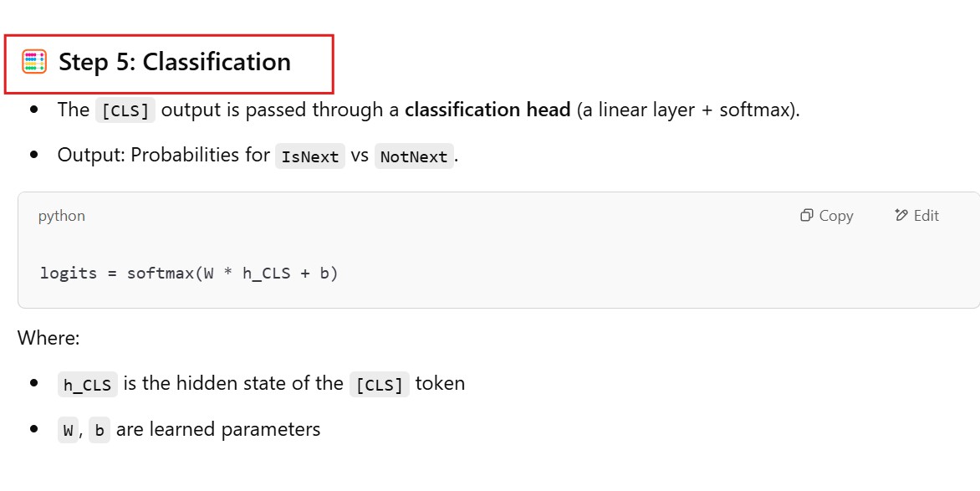The image size is (980, 491).
Task: Select the NotNext inline code tag
Action: pyautogui.click(x=414, y=156)
